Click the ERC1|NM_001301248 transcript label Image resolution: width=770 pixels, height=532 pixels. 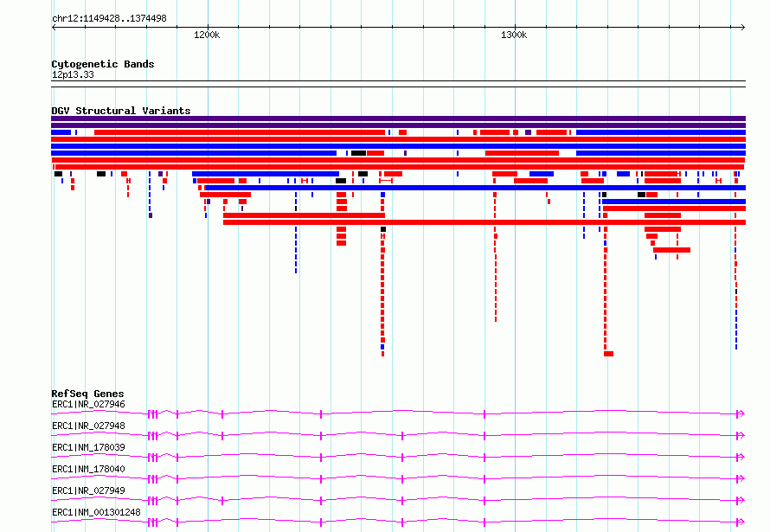[x=96, y=512]
